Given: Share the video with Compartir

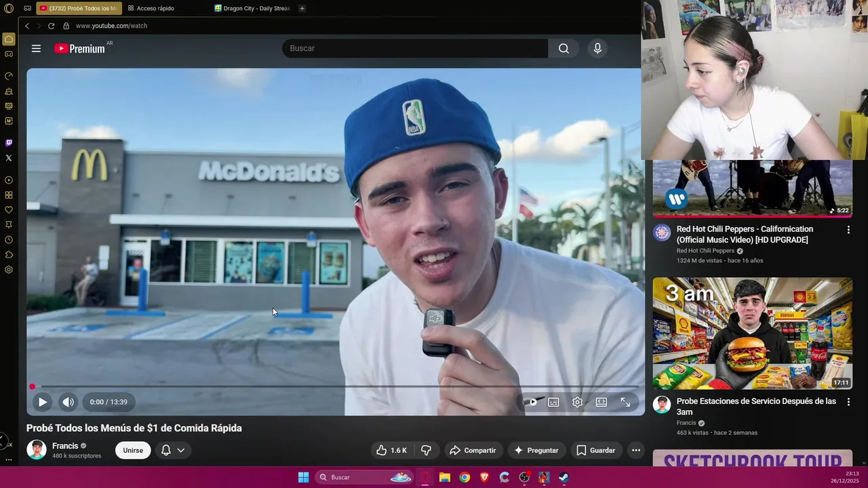Looking at the screenshot, I should pos(473,450).
